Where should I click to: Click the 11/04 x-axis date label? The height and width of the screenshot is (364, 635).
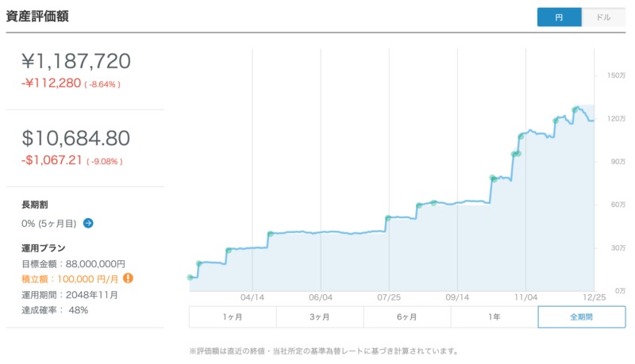click(x=526, y=297)
